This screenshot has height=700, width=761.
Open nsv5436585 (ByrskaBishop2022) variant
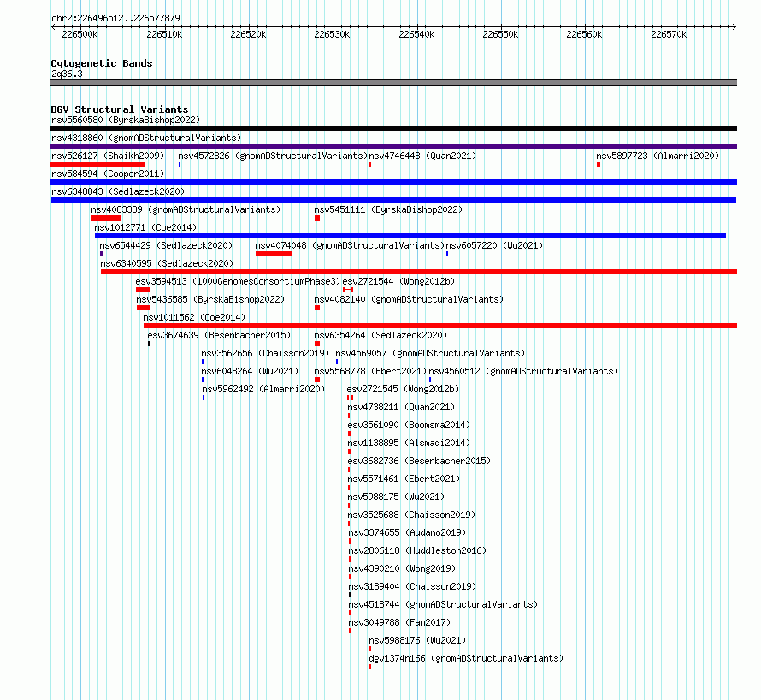point(210,299)
